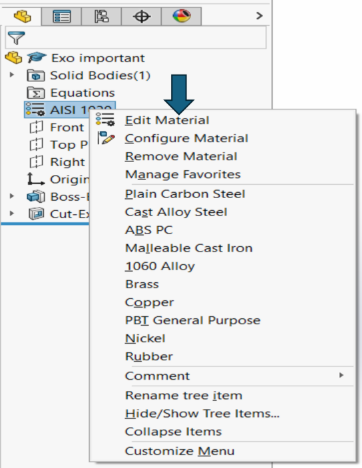Expand the Cut-Extrude feature node
The image size is (362, 468).
(x=12, y=213)
